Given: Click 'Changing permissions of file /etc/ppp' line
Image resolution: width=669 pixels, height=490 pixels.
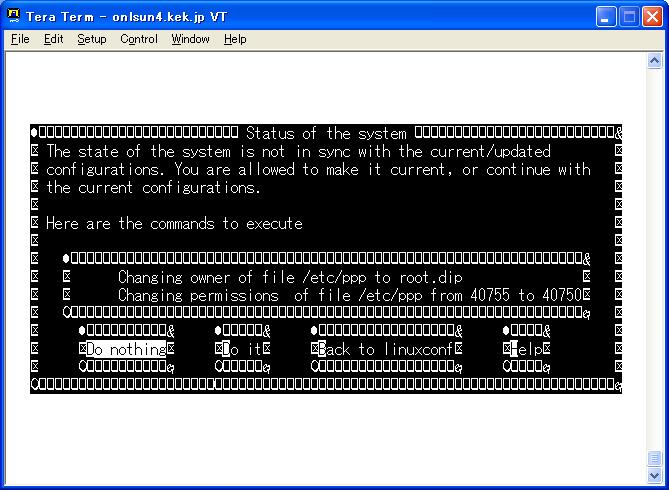Looking at the screenshot, I should (350, 295).
